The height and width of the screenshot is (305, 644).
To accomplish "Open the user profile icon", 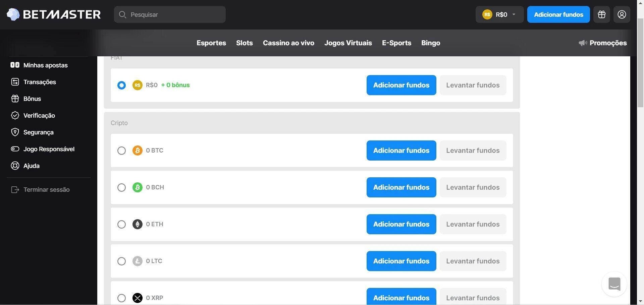I will tap(622, 14).
